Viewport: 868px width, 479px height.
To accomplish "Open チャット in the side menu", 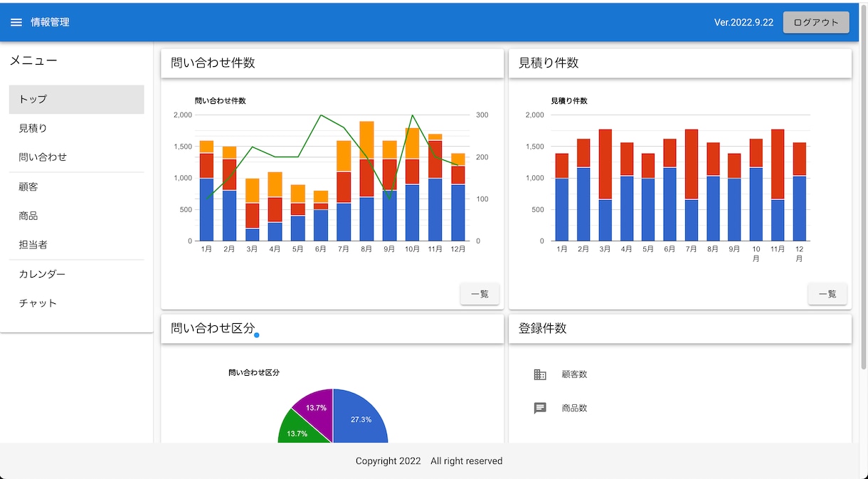I will pos(77,303).
